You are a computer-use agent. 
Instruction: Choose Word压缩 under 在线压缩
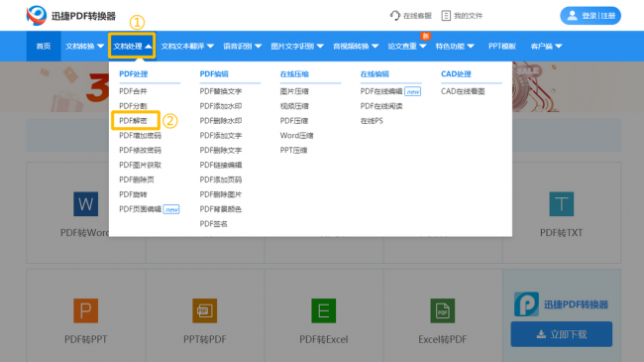point(296,135)
